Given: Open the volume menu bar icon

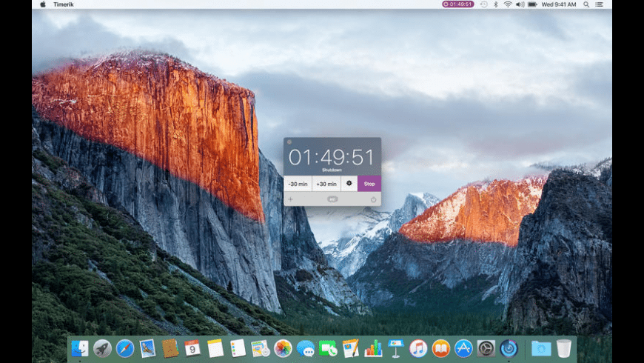Looking at the screenshot, I should pos(520,4).
